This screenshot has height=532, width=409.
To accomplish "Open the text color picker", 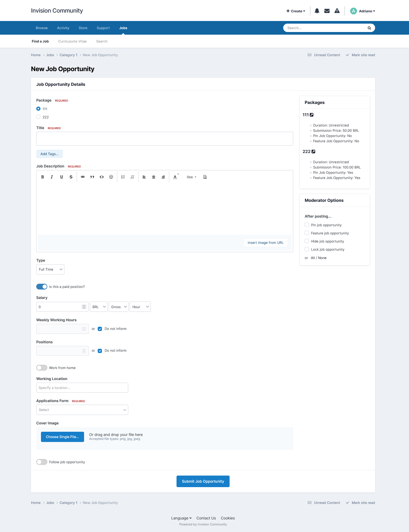I will pyautogui.click(x=176, y=177).
